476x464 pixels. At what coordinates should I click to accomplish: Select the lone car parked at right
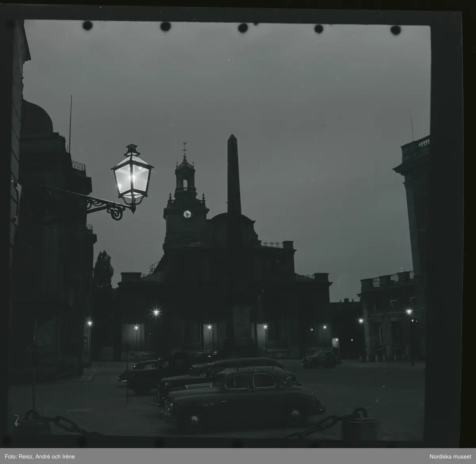[321, 359]
